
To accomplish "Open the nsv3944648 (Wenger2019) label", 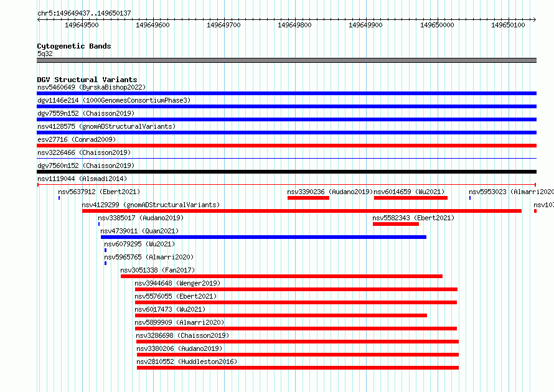I will (x=177, y=283).
